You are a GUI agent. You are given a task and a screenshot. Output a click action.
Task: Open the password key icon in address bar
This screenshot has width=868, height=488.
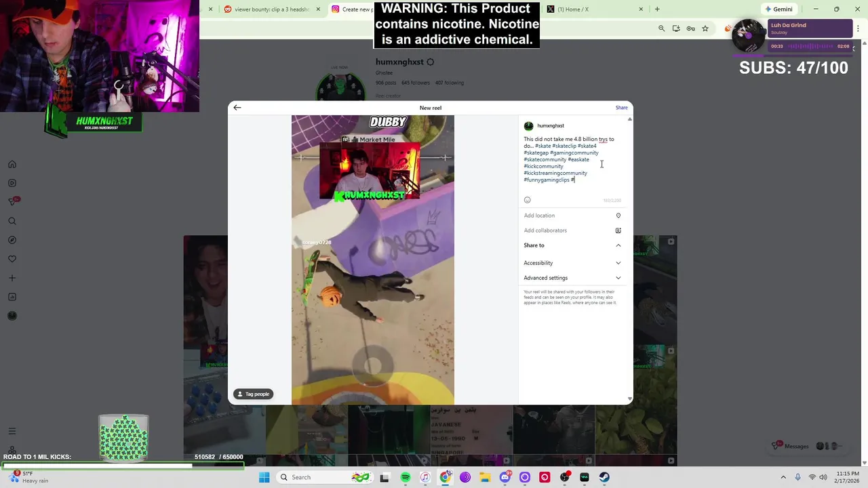[x=690, y=28]
